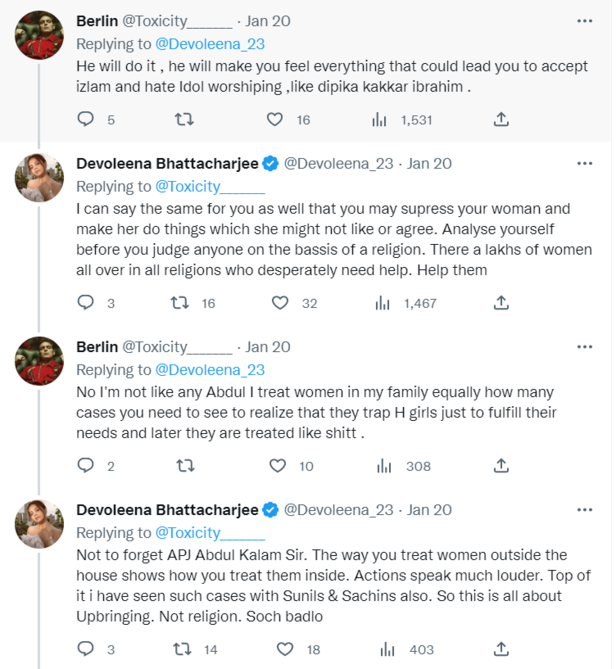
Task: Reply to Berlin's tweet with 2 replies
Action: [x=85, y=466]
